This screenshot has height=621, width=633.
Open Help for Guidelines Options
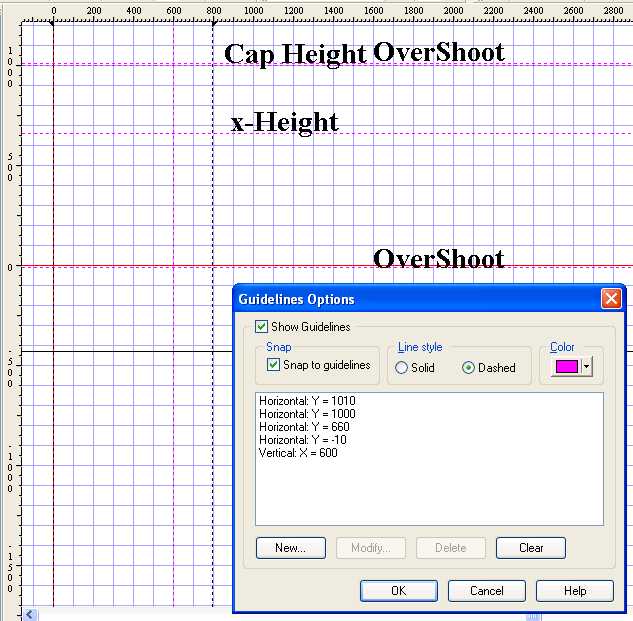(574, 591)
